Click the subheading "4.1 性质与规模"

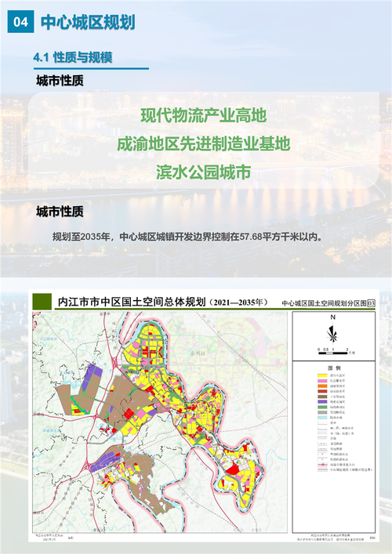click(73, 57)
